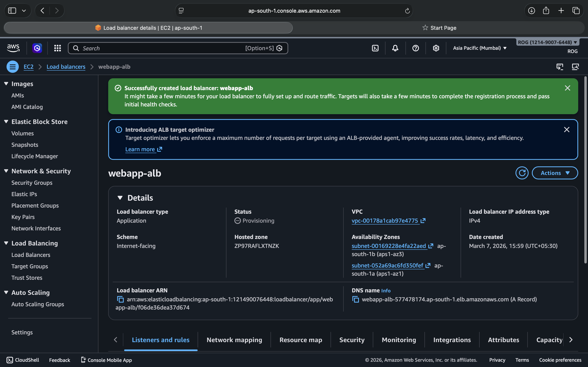Toggle the side navigation hamburger menu

[x=13, y=66]
